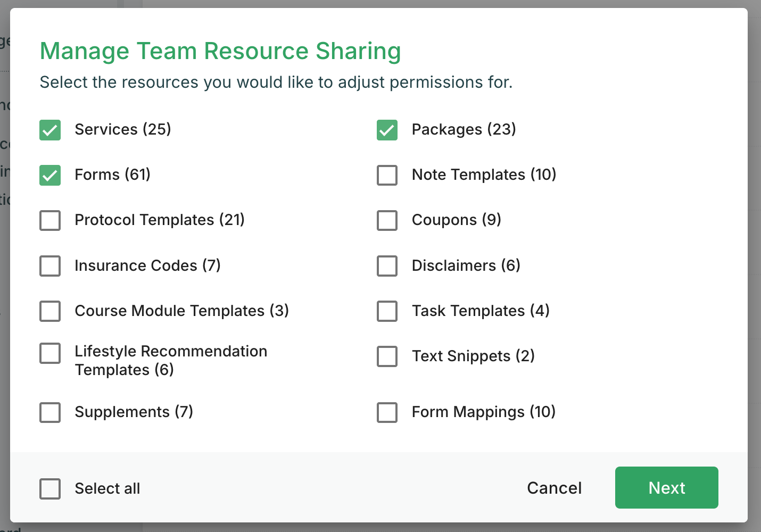The width and height of the screenshot is (761, 532).
Task: Check the Disclaimers (6) box
Action: 387,266
